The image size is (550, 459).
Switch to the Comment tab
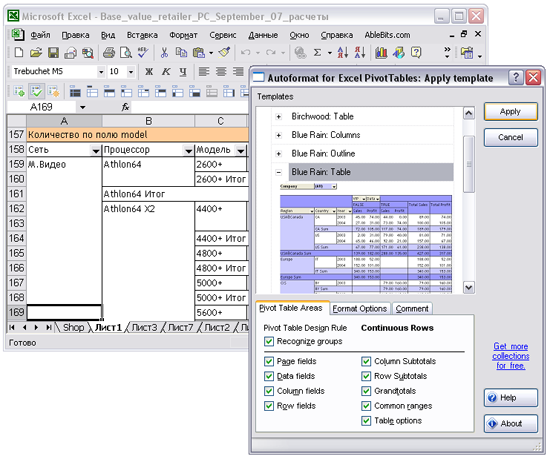point(412,309)
